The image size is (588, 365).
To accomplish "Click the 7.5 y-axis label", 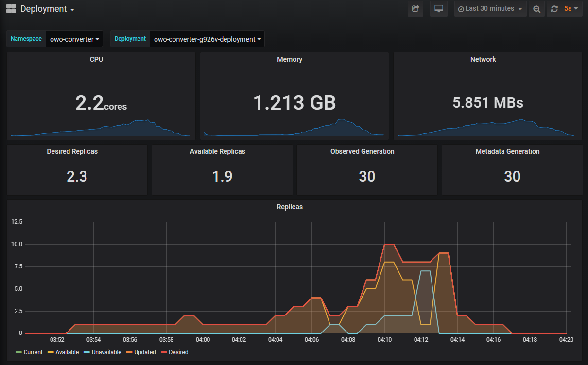I will point(19,266).
